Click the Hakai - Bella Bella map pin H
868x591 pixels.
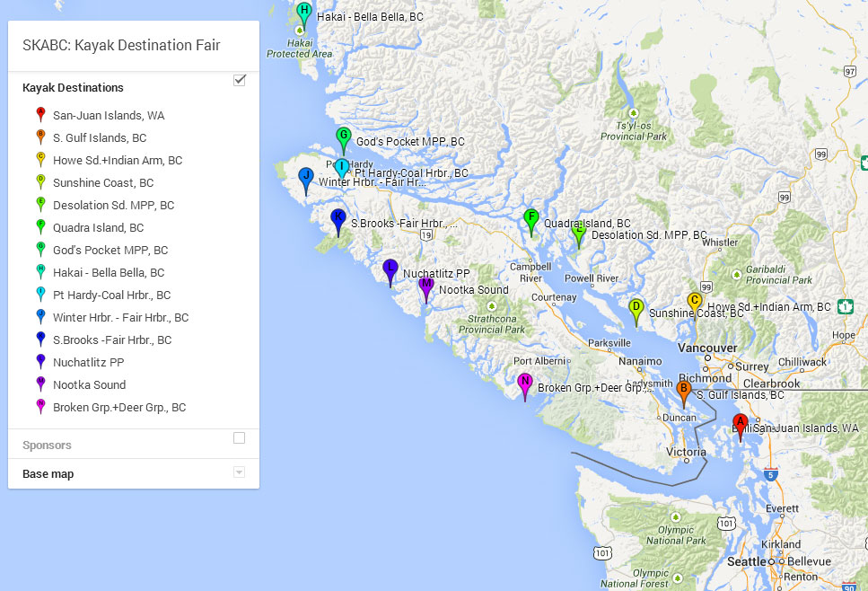(x=304, y=13)
